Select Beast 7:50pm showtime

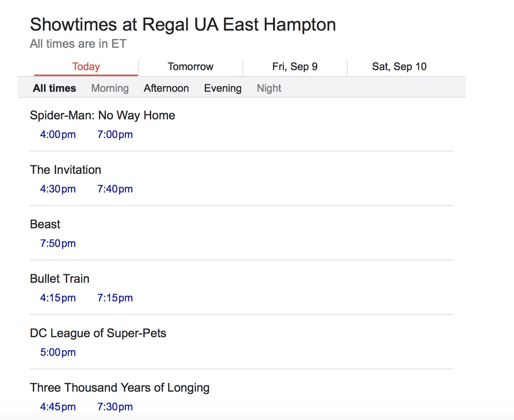58,244
